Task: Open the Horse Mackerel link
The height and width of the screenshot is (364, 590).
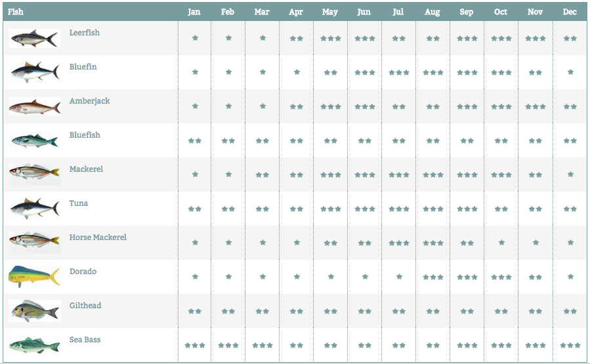Action: tap(98, 237)
